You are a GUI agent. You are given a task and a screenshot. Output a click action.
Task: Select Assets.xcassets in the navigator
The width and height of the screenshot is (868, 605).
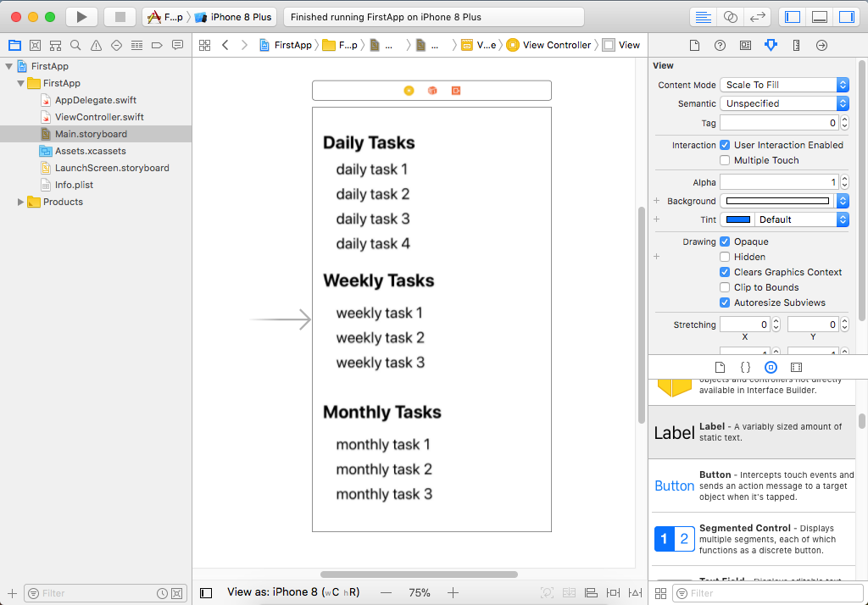click(x=90, y=151)
